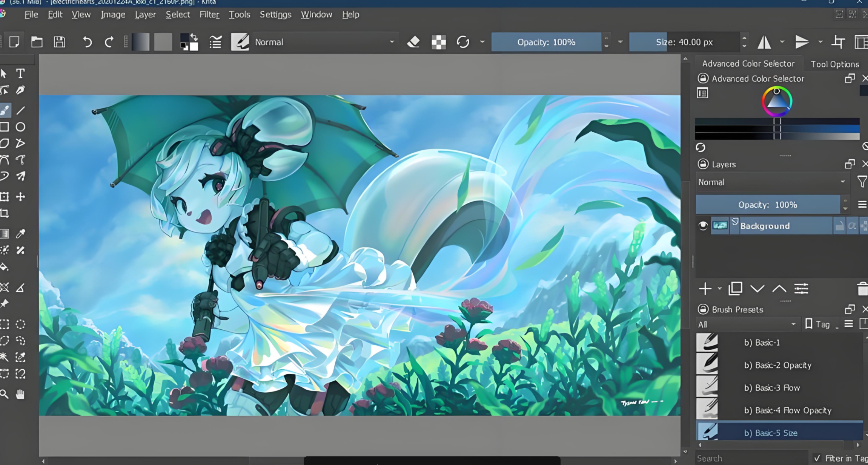Toggle alpha inheritance on Background layer
868x465 pixels.
852,226
